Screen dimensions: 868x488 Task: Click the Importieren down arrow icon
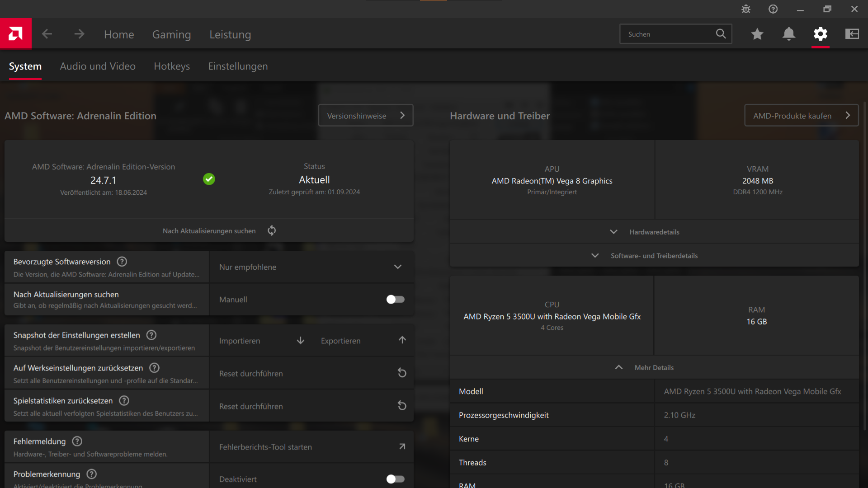(x=301, y=340)
